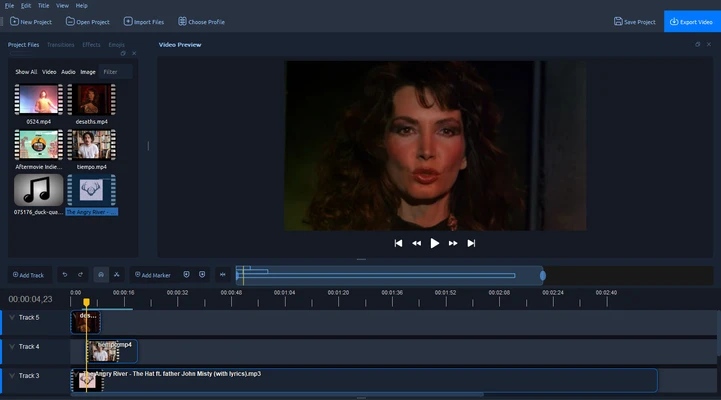721x400 pixels.
Task: Undock the Video Preview panel
Action: coord(698,44)
